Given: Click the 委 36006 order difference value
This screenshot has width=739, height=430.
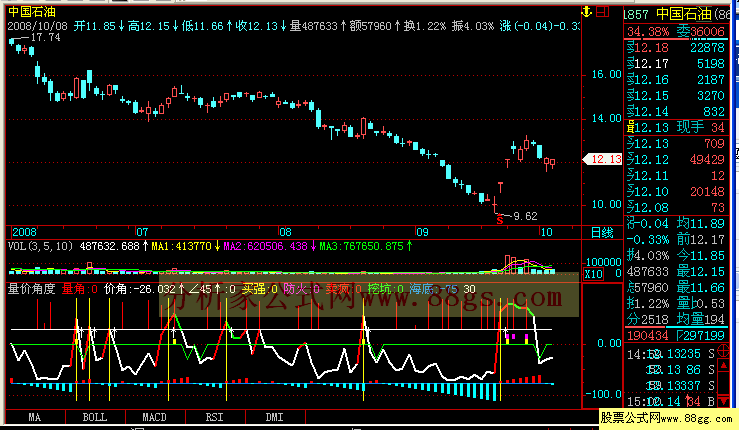Looking at the screenshot, I should (x=701, y=32).
